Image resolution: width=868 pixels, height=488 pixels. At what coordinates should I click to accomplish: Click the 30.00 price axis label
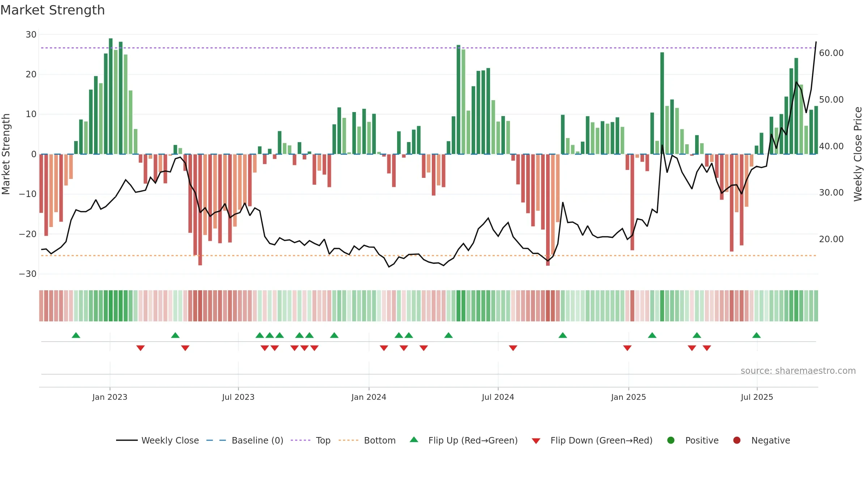pos(831,193)
